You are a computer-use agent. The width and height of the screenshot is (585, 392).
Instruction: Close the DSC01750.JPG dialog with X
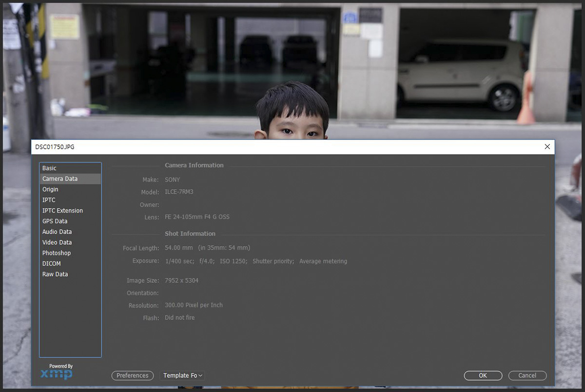coord(547,147)
